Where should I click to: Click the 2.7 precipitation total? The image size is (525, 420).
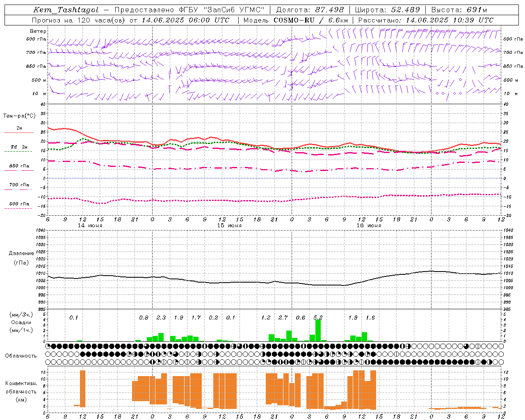[283, 318]
